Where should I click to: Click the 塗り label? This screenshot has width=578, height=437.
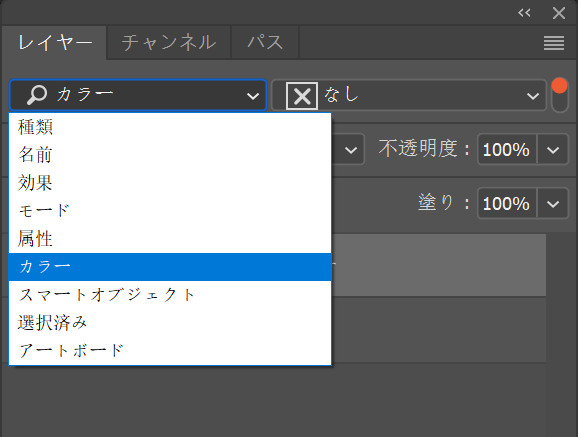coord(444,203)
